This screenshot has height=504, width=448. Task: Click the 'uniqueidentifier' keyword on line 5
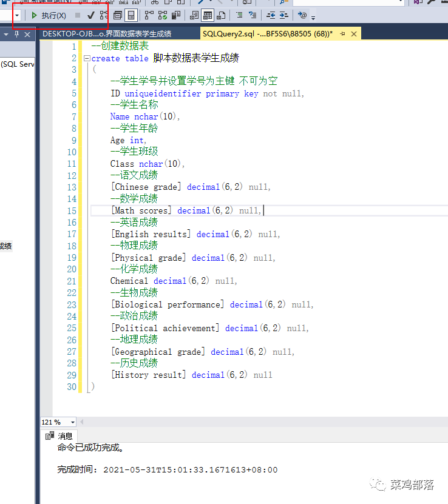pyautogui.click(x=163, y=93)
